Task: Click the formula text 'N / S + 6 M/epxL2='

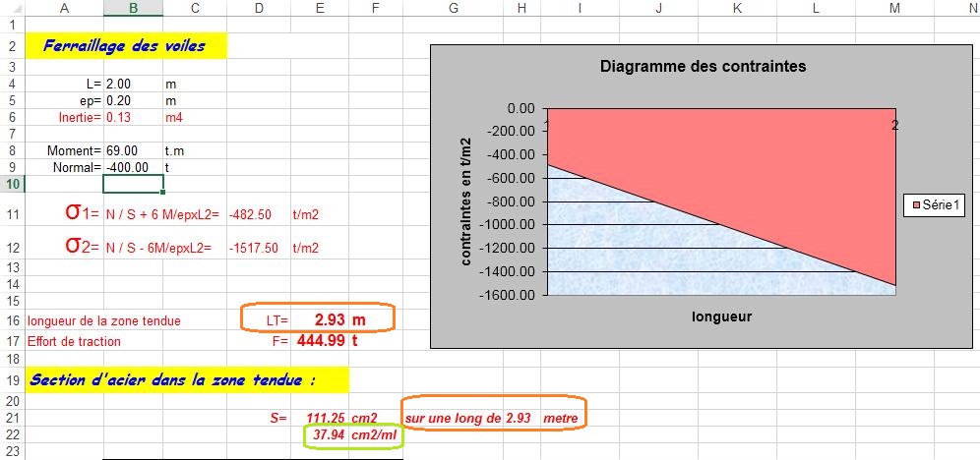Action: tap(162, 214)
